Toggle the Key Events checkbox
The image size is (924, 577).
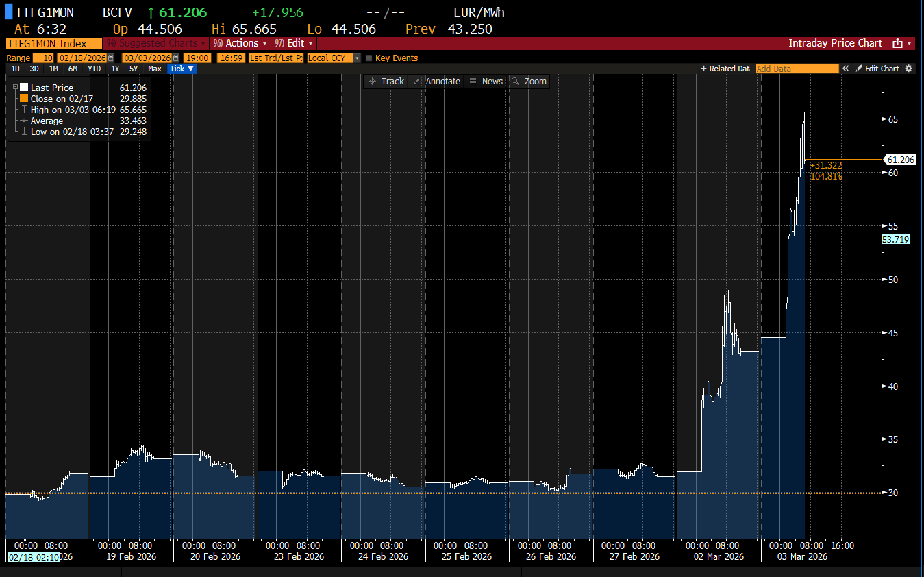coord(369,58)
